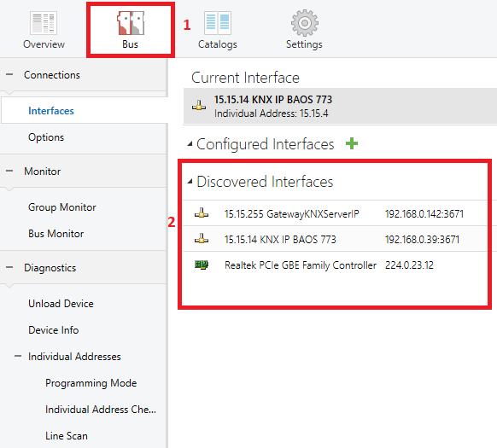This screenshot has height=448, width=497.
Task: Open Unload Device diagnostics
Action: point(61,304)
